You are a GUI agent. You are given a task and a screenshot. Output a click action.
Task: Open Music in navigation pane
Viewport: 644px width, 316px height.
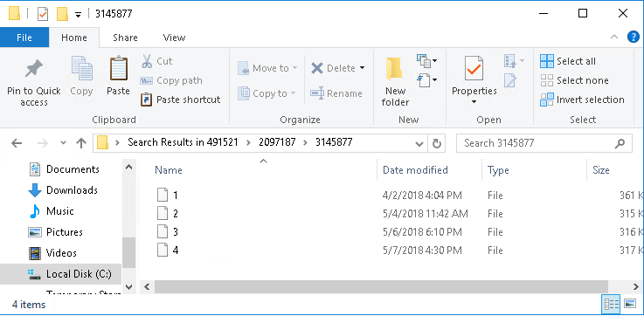pyautogui.click(x=52, y=211)
